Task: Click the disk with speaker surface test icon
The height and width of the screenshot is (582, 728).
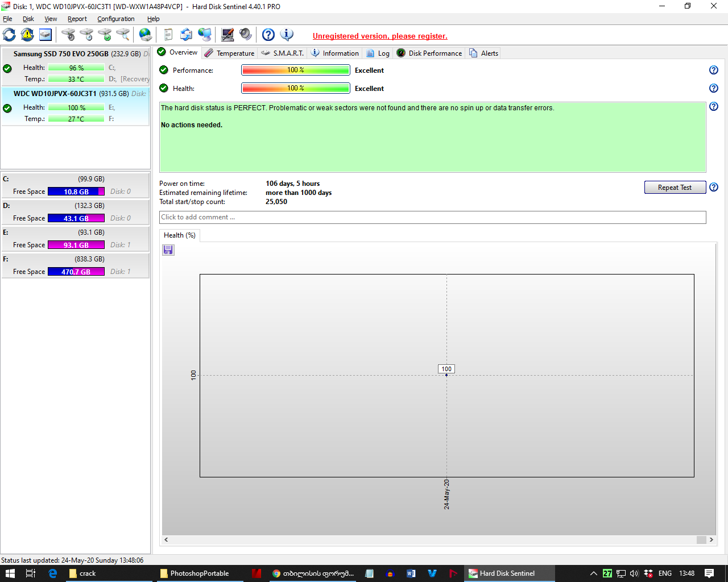Action: click(x=68, y=35)
